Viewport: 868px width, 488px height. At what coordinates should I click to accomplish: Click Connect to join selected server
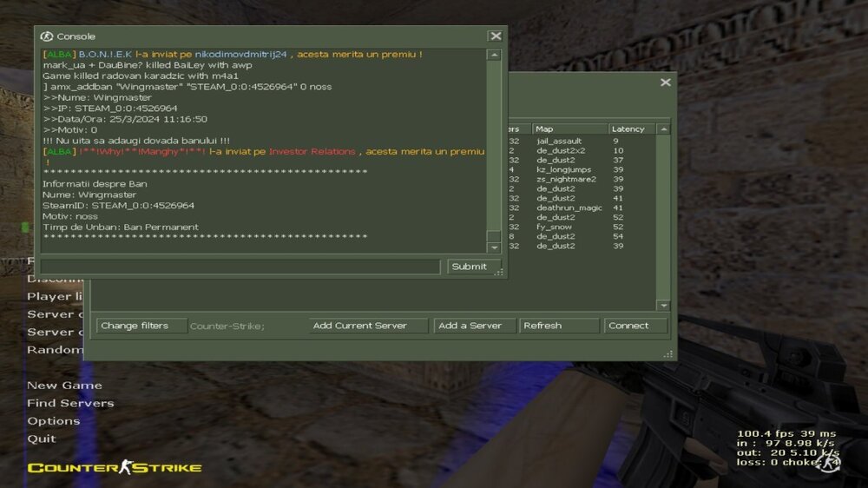click(636, 326)
